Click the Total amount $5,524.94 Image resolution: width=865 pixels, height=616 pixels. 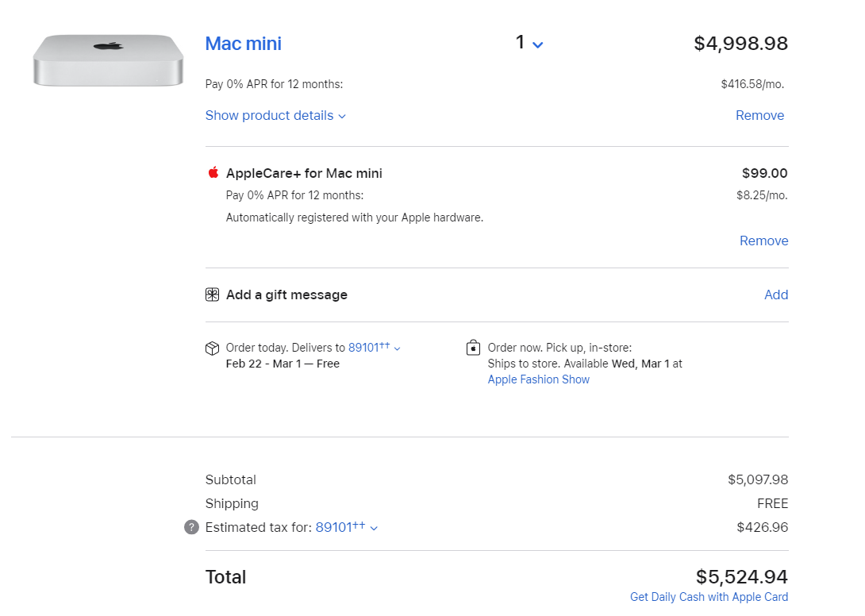point(741,576)
